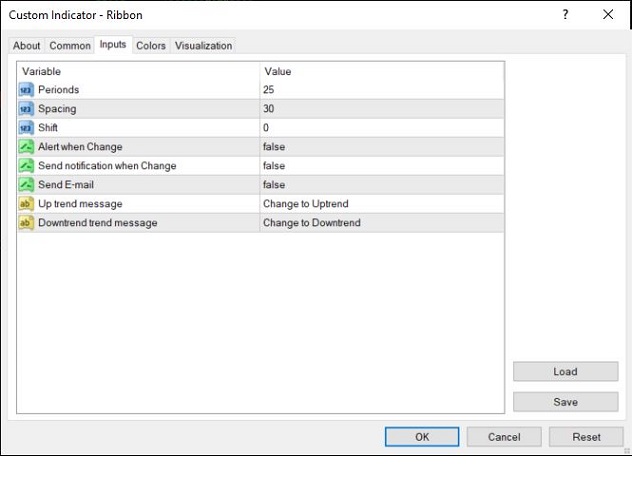Click the boolean icon next to Send notification when Change
Screen dimensions: 640x480
coord(26,166)
